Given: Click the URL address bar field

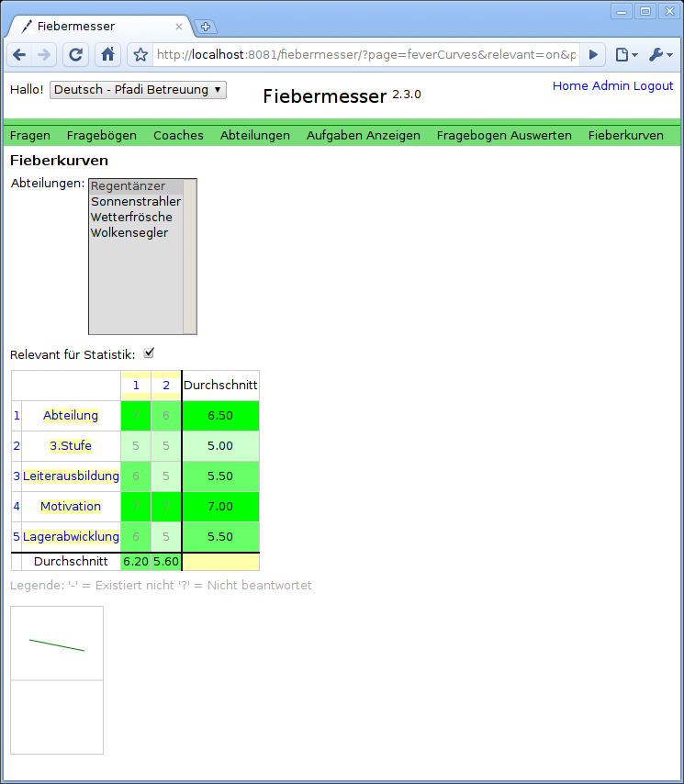Looking at the screenshot, I should pos(365,55).
